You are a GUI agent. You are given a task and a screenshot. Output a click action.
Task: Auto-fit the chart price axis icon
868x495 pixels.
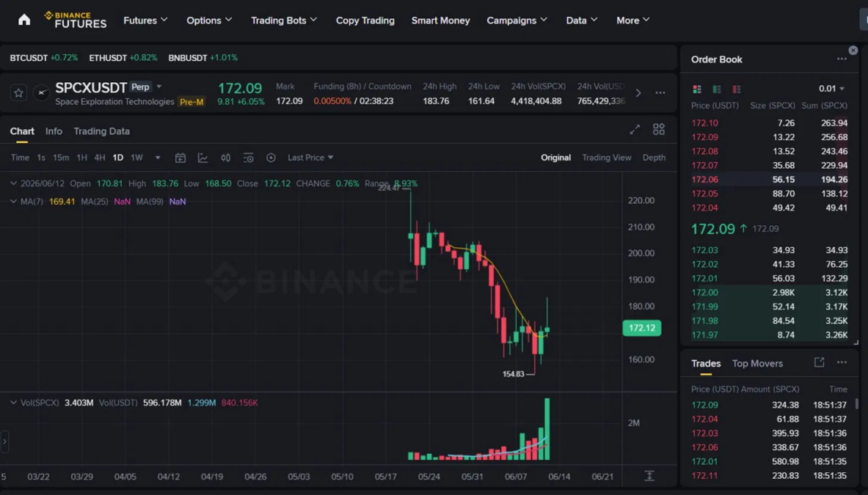[x=649, y=476]
